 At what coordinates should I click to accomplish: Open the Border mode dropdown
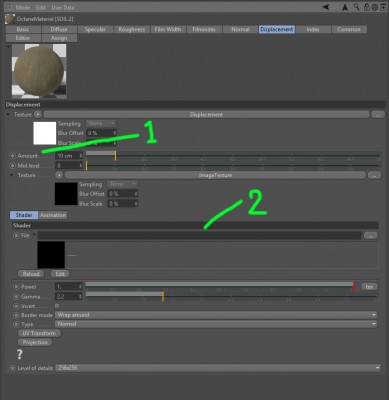coord(216,315)
